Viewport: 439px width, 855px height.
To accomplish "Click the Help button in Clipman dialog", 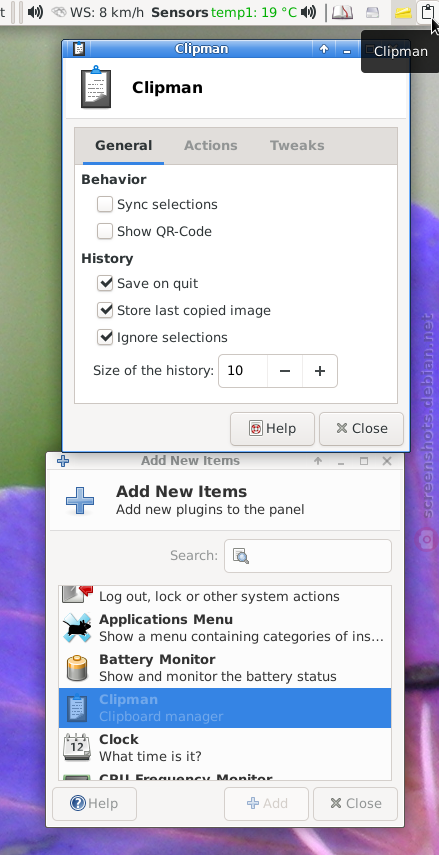I will (x=272, y=429).
